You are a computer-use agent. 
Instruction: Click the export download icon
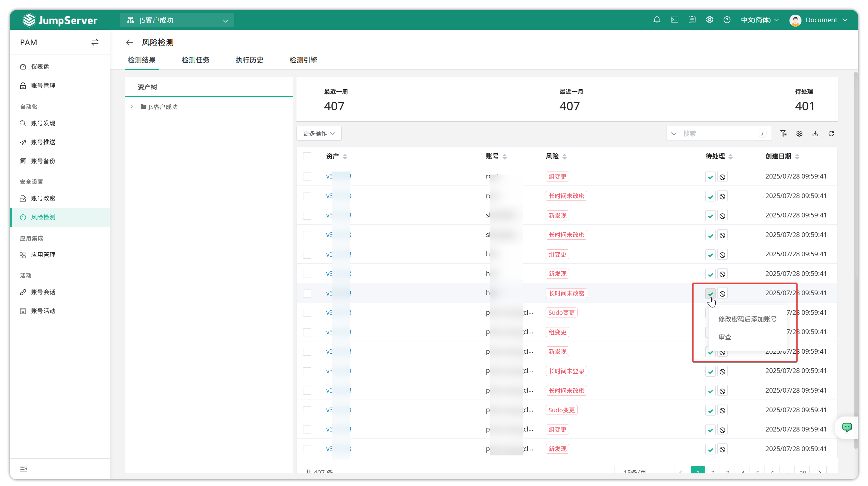pos(815,134)
